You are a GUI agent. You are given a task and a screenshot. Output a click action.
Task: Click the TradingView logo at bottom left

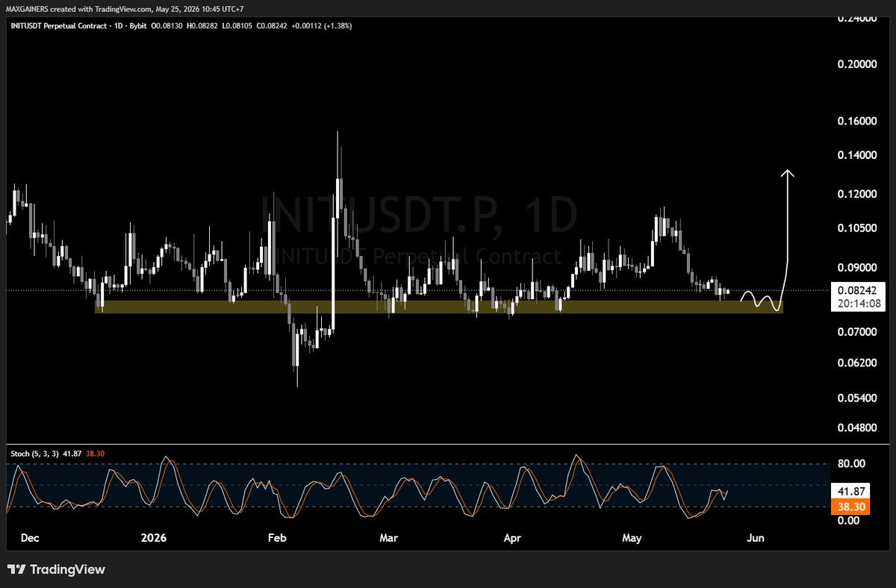click(x=57, y=569)
